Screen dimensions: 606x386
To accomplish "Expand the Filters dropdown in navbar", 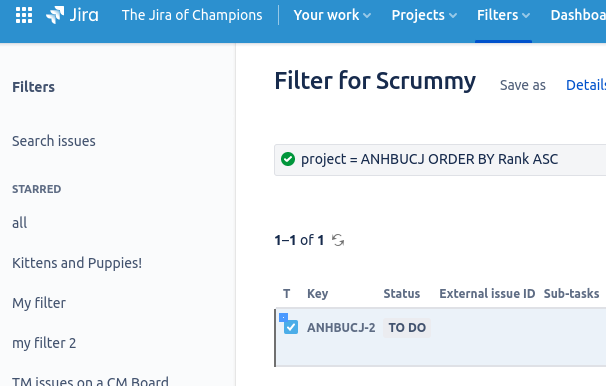I will (x=503, y=15).
